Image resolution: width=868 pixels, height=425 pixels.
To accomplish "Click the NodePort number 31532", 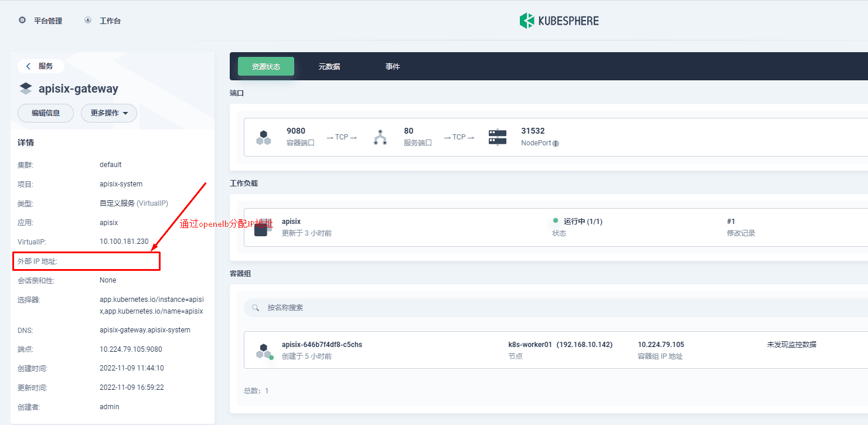I will point(533,131).
